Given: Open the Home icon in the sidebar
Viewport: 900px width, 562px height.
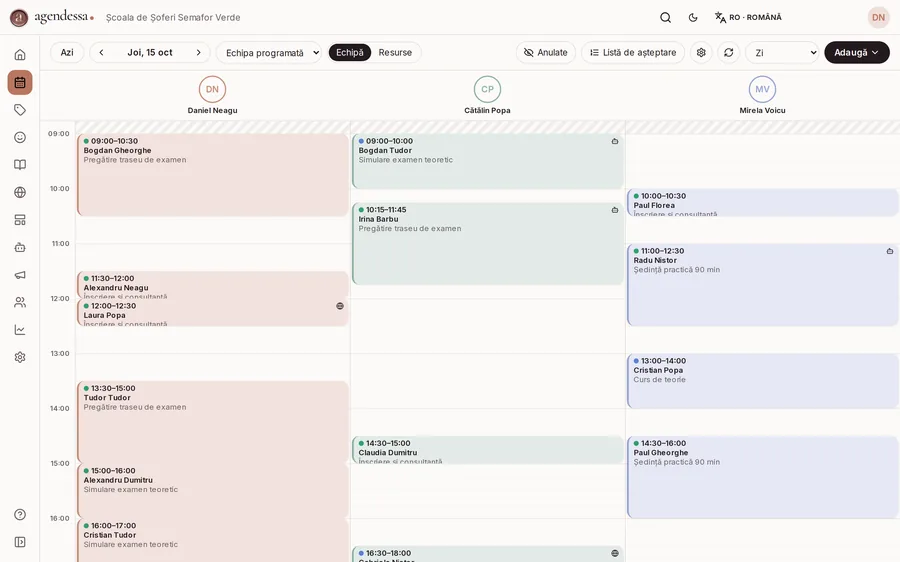Looking at the screenshot, I should [x=20, y=55].
